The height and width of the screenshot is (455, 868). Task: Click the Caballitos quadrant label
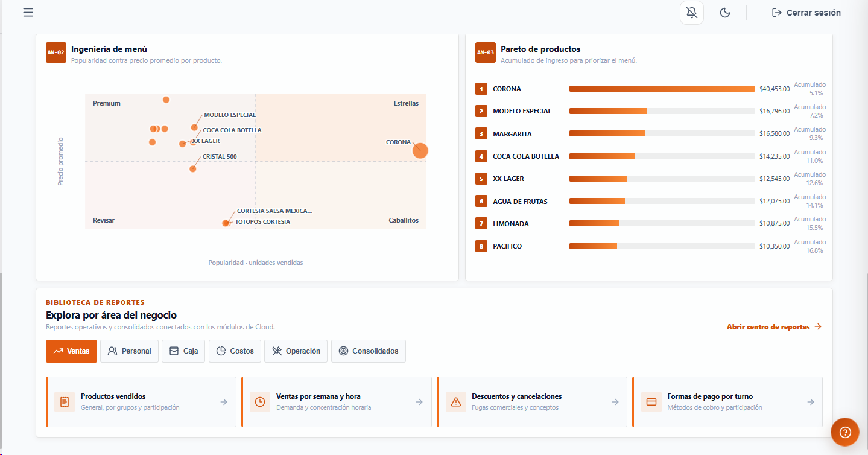[404, 220]
